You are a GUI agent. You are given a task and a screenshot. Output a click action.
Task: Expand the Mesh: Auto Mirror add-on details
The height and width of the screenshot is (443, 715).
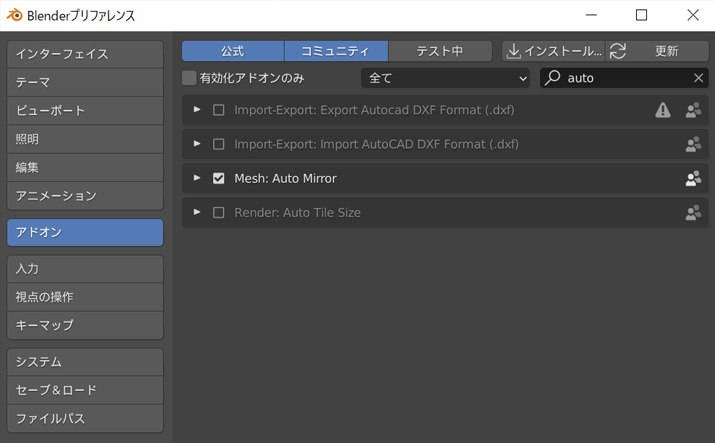pyautogui.click(x=197, y=178)
